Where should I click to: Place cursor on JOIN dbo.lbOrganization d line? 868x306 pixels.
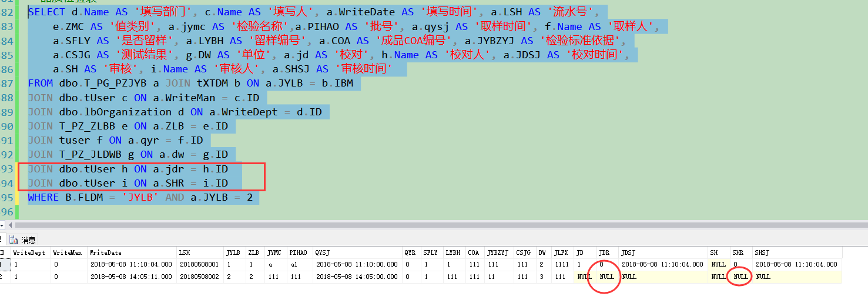click(x=175, y=111)
